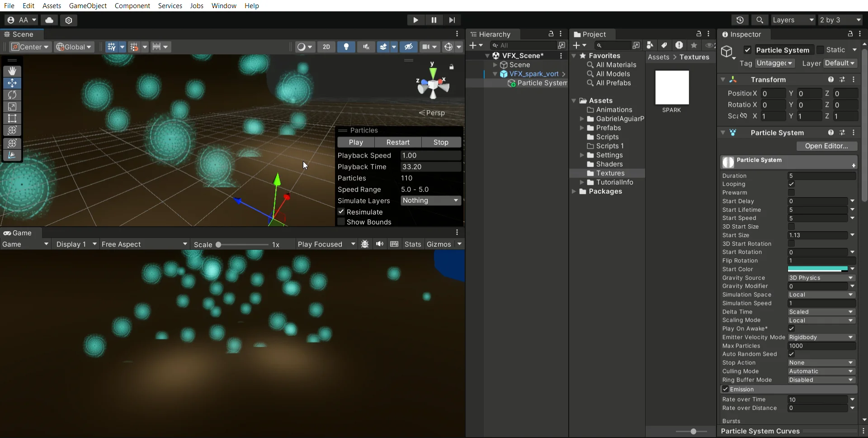Click the Scene camera settings icon
The height and width of the screenshot is (438, 868).
click(x=425, y=47)
